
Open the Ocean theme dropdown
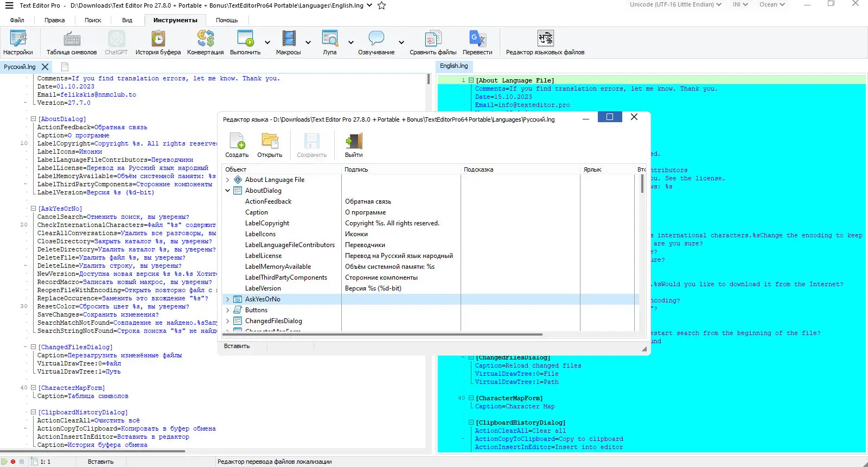point(773,4)
